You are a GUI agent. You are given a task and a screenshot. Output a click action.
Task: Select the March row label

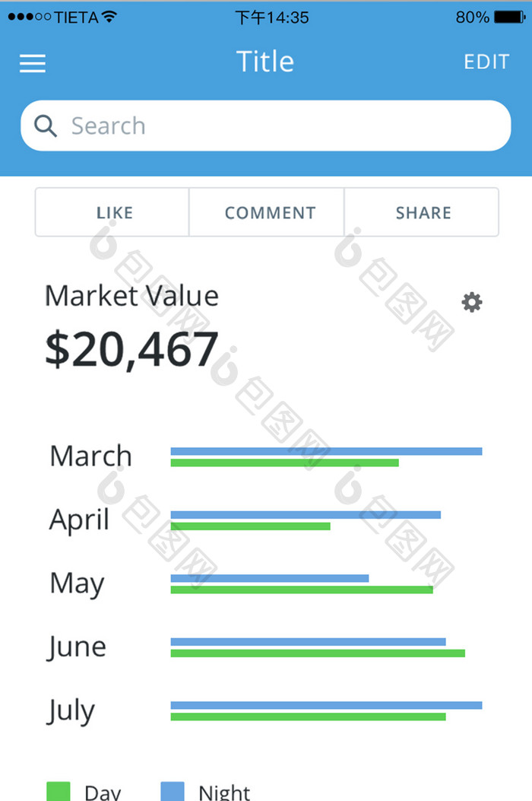90,456
